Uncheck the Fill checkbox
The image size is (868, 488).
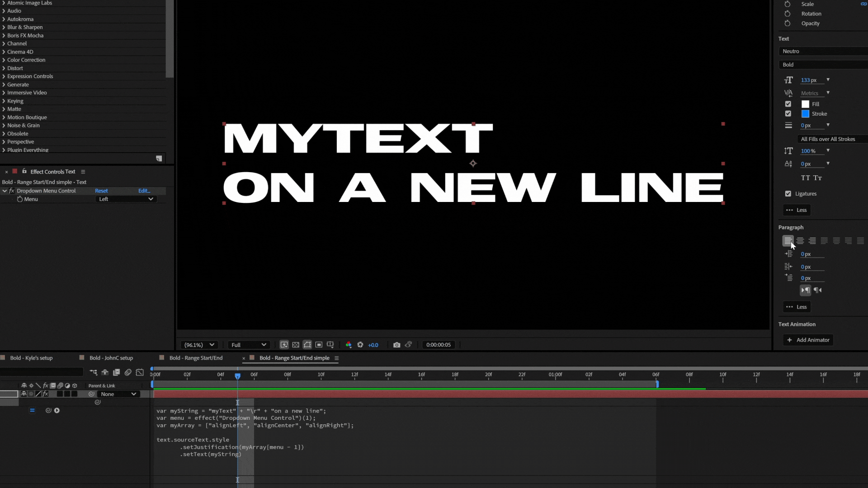click(x=788, y=104)
